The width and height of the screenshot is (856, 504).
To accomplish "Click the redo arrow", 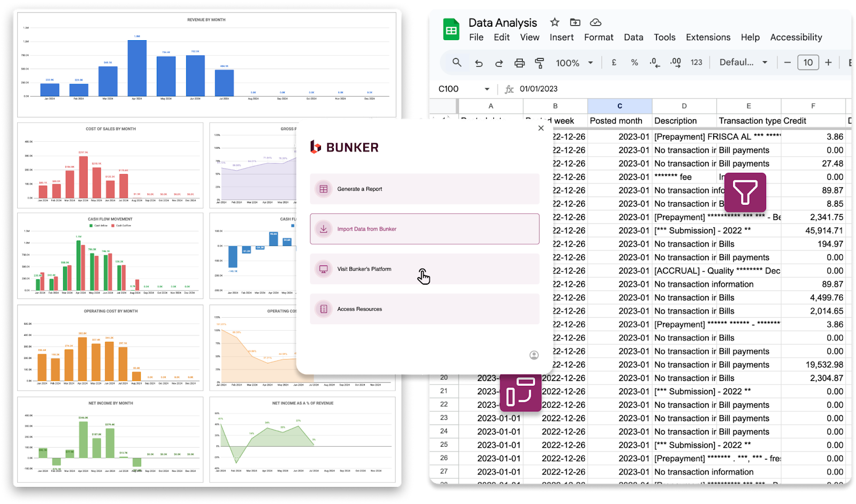I will [499, 63].
